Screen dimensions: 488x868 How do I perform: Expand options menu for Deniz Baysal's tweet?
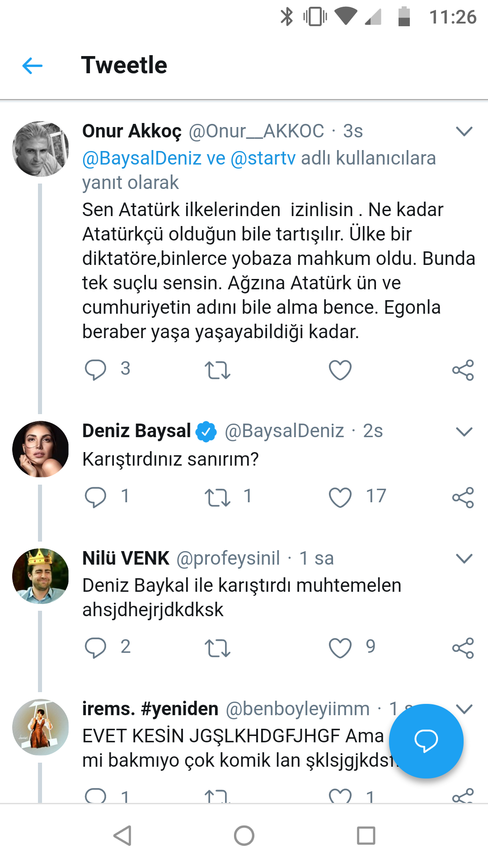(x=464, y=432)
